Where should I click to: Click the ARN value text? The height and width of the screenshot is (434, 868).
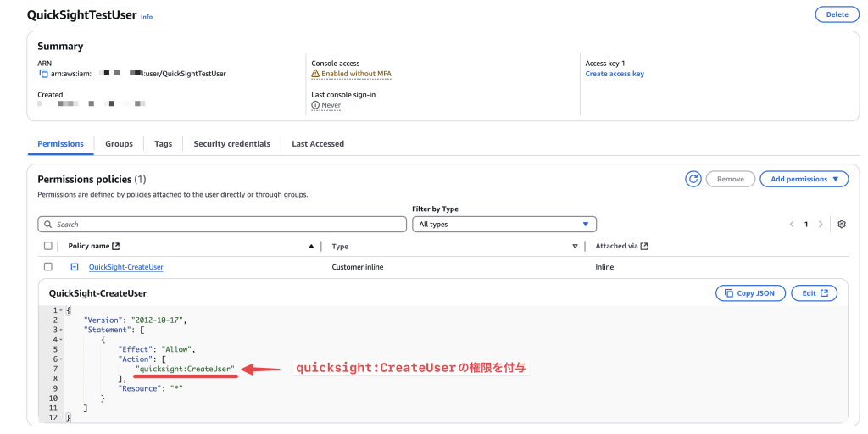tap(138, 74)
